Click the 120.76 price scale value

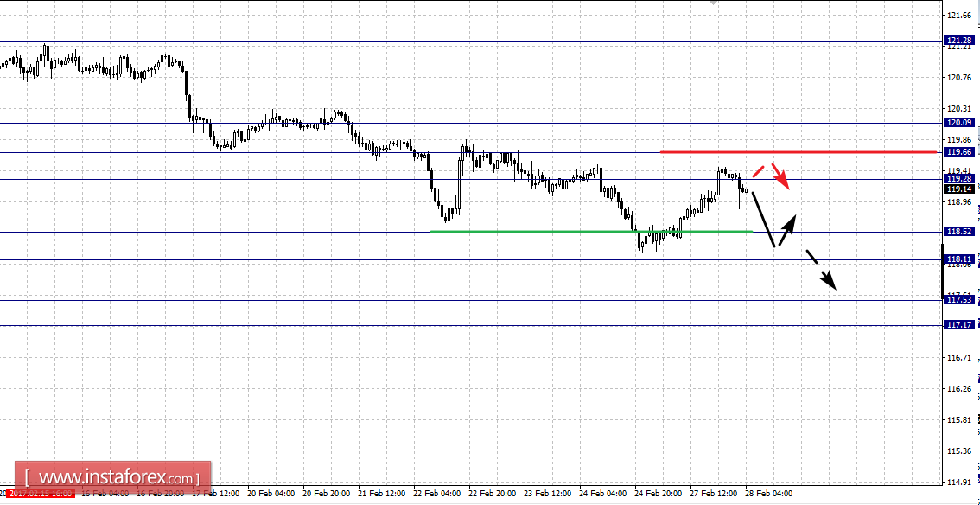coord(959,78)
